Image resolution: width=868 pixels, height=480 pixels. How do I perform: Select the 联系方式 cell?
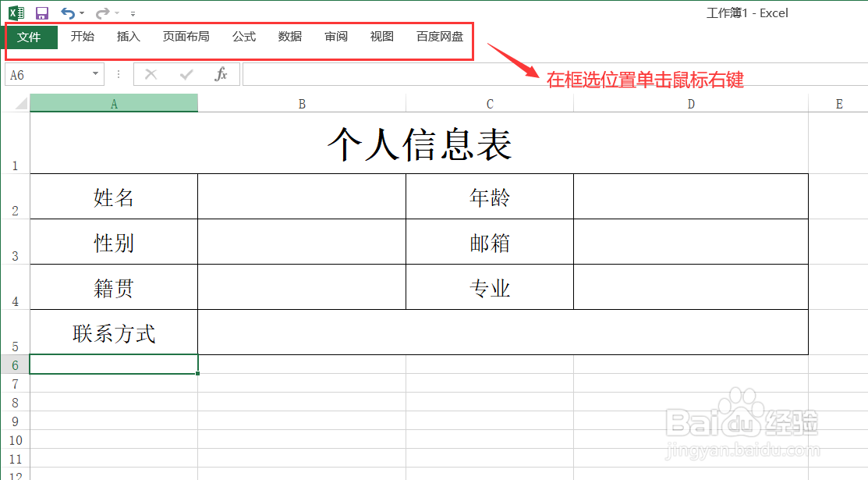click(x=114, y=332)
